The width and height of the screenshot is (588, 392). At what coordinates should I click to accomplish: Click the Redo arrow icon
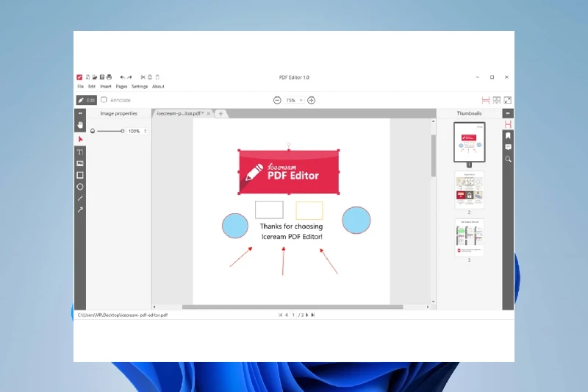coord(130,77)
